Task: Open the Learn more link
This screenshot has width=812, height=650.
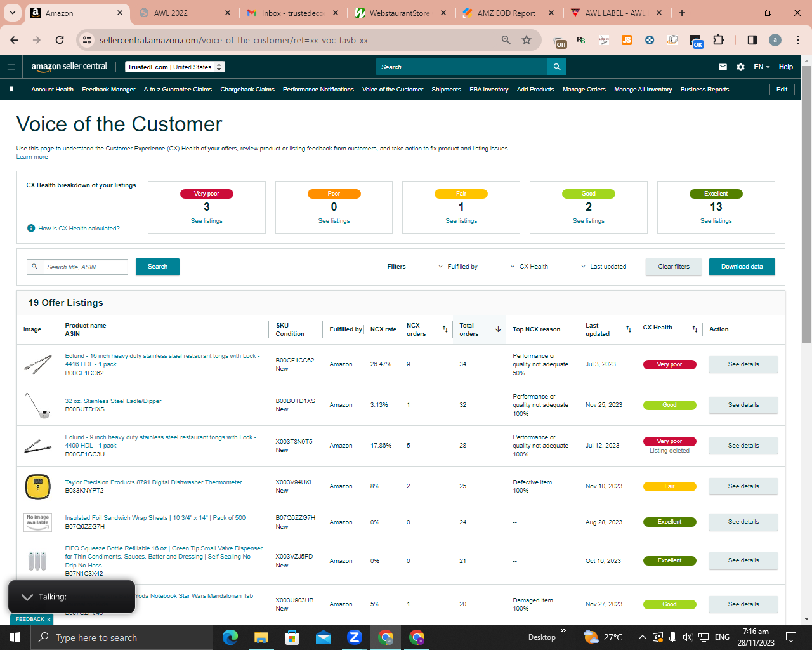Action: (32, 157)
